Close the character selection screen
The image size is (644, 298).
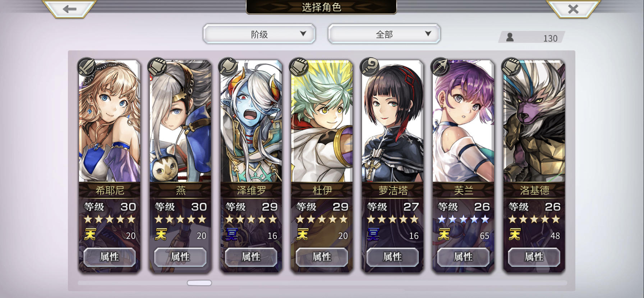click(x=573, y=9)
